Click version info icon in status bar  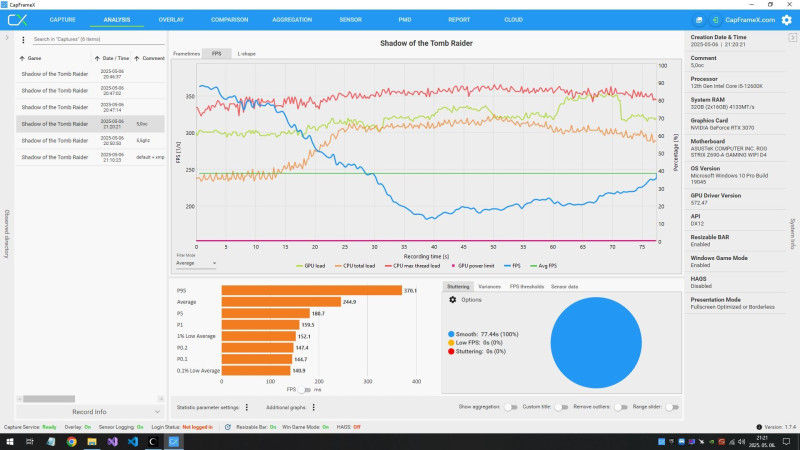coord(759,427)
